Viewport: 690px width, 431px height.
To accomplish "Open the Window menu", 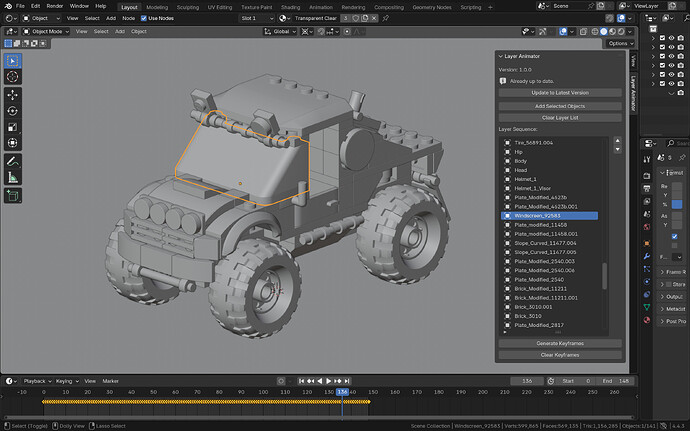I will pos(79,6).
